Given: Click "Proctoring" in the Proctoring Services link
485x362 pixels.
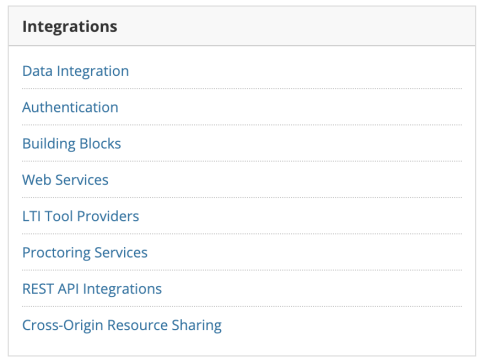Looking at the screenshot, I should [56, 253].
